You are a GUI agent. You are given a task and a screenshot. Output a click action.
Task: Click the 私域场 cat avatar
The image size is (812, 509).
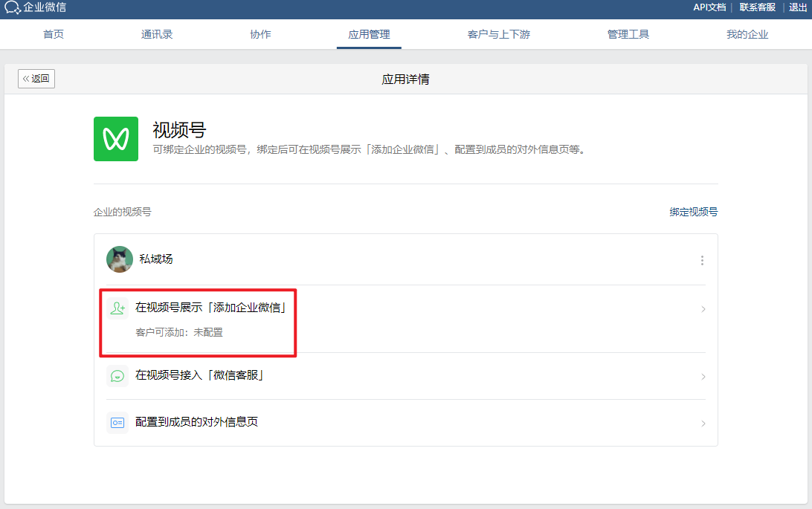pyautogui.click(x=120, y=259)
